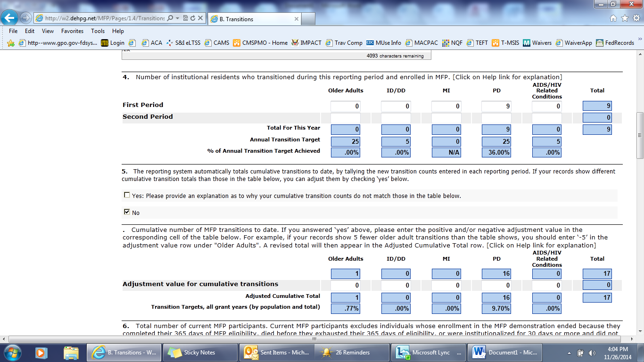This screenshot has height=362, width=644.
Task: Open the CAMS favorites bookmark
Action: (x=216, y=43)
